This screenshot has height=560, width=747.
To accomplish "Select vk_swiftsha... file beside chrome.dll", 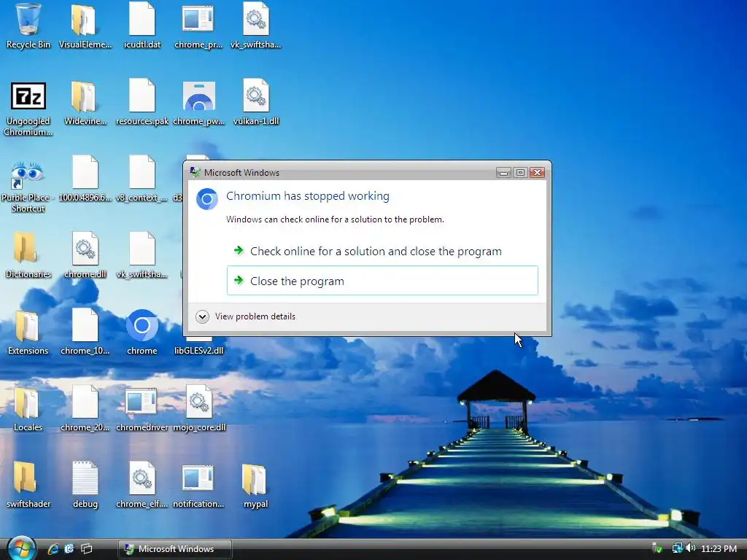I will (142, 256).
